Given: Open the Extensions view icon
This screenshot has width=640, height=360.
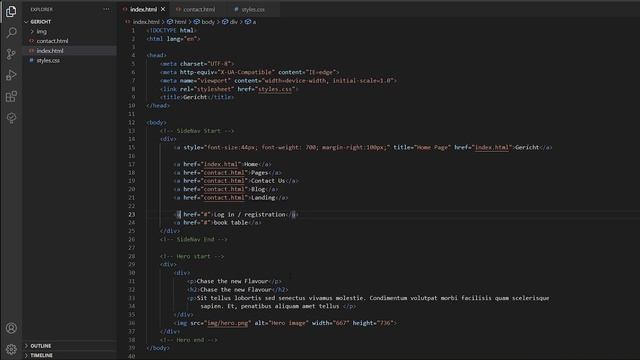Looking at the screenshot, I should pyautogui.click(x=11, y=97).
